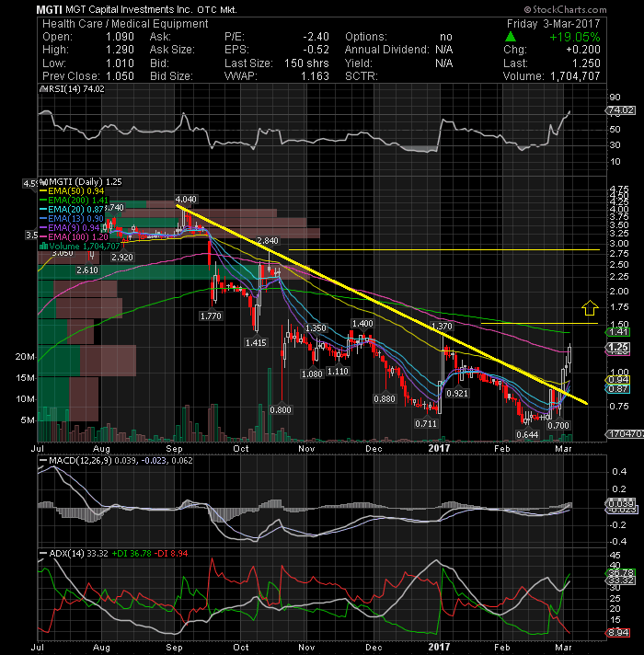Click the 0.711 low price label
The width and height of the screenshot is (644, 655).
pyautogui.click(x=426, y=424)
